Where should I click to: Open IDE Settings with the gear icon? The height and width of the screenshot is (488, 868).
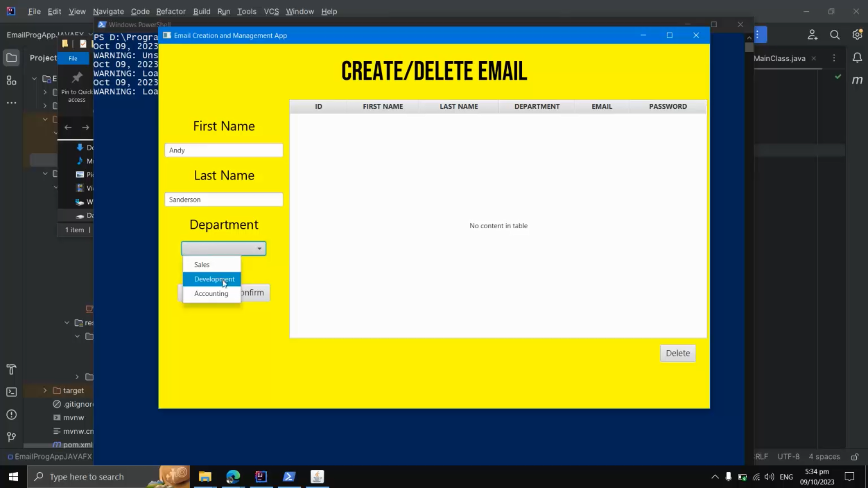(857, 34)
